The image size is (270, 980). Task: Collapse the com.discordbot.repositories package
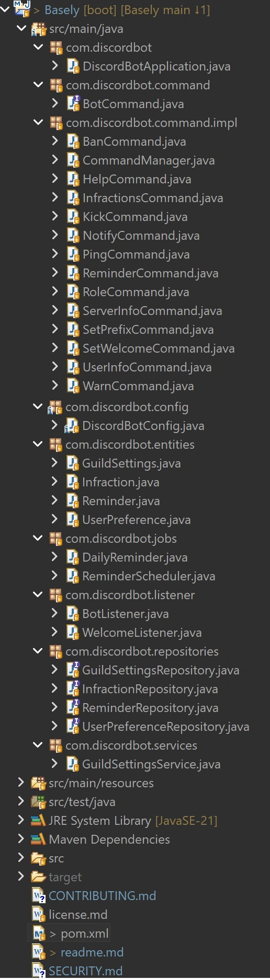[38, 651]
